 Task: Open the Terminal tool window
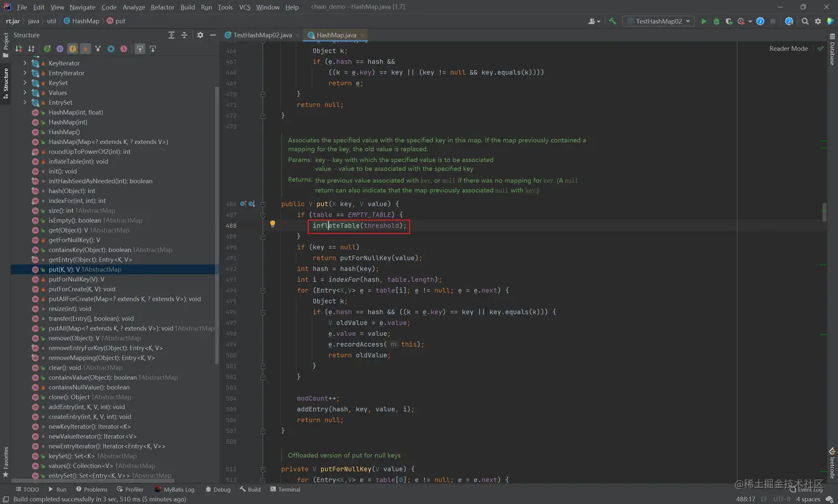point(285,490)
